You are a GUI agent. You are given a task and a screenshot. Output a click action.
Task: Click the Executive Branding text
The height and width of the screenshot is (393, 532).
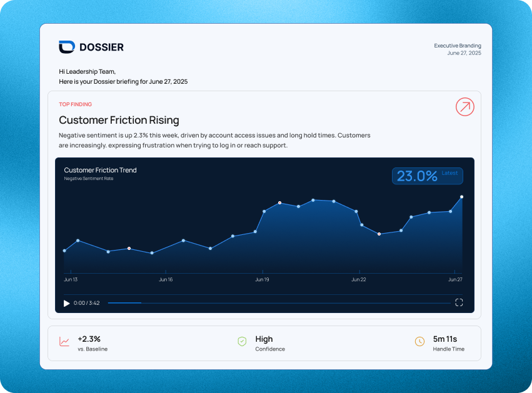pyautogui.click(x=458, y=46)
